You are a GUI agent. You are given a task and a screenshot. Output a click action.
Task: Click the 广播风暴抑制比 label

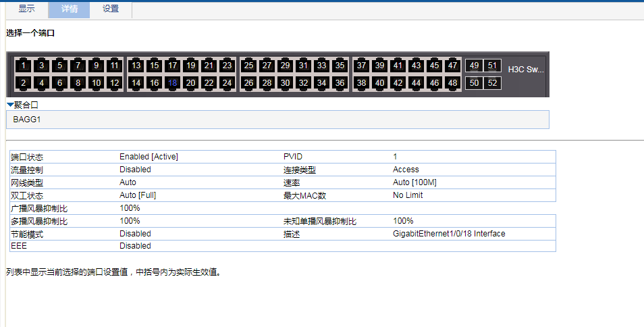[x=39, y=208]
